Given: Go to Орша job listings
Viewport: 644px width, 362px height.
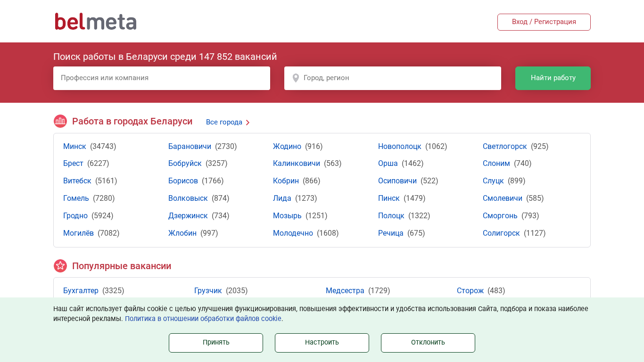Looking at the screenshot, I should click(x=388, y=164).
